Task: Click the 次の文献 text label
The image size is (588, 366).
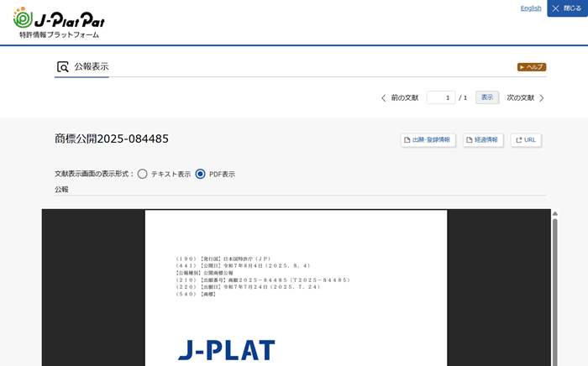Action: (x=520, y=98)
